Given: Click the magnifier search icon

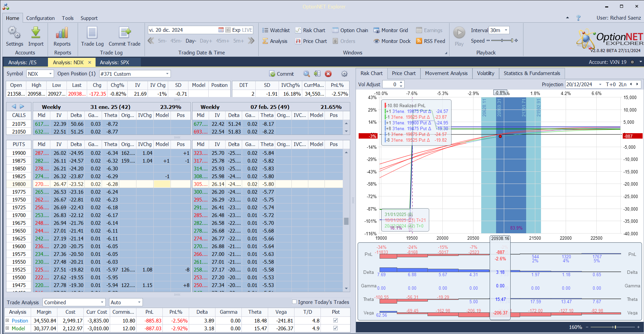Looking at the screenshot, I should click(306, 74).
